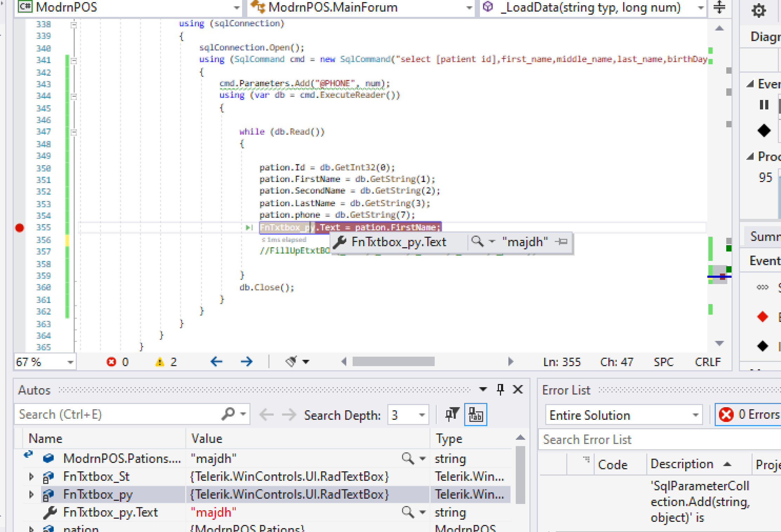The width and height of the screenshot is (781, 532).
Task: Click the Value column header in the Autos window
Action: (x=206, y=438)
